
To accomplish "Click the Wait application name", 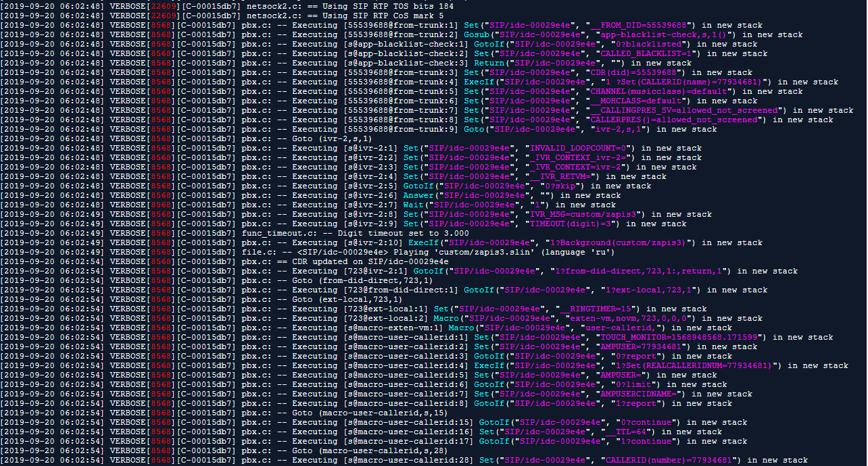I will (414, 205).
